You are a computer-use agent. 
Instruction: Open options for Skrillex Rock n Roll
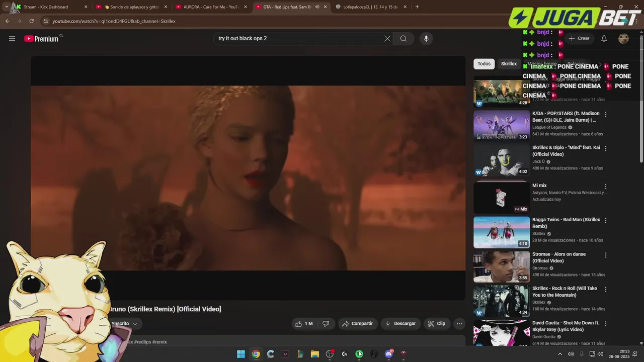pyautogui.click(x=606, y=290)
